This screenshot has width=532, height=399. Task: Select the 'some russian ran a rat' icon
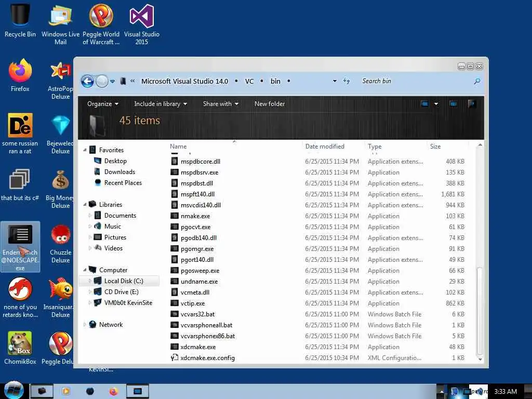[20, 134]
